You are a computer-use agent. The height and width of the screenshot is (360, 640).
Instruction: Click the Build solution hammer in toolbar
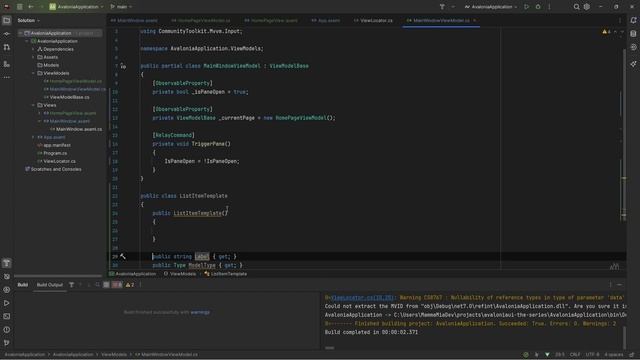click(x=442, y=7)
